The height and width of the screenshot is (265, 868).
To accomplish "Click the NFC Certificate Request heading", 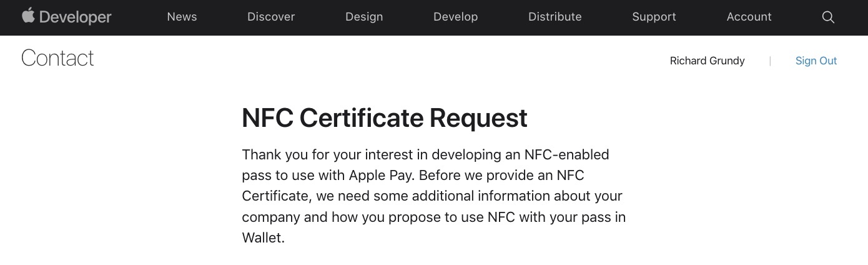I will (385, 118).
